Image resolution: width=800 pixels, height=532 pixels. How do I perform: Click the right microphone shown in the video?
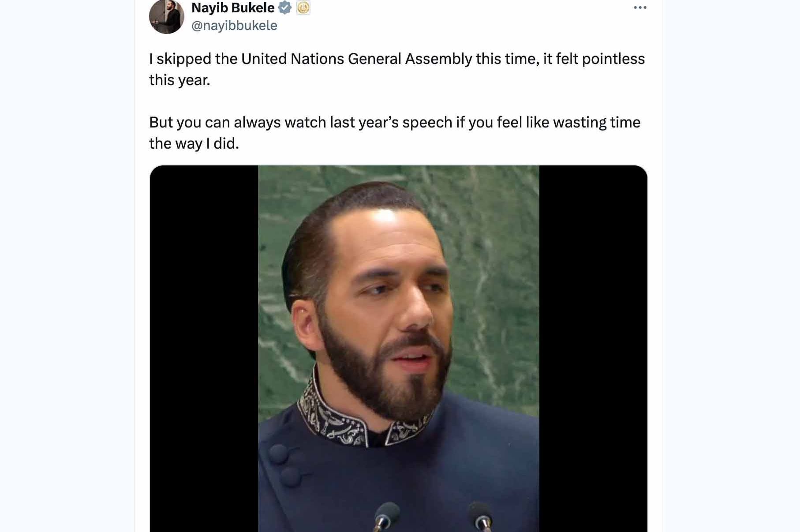tap(481, 517)
